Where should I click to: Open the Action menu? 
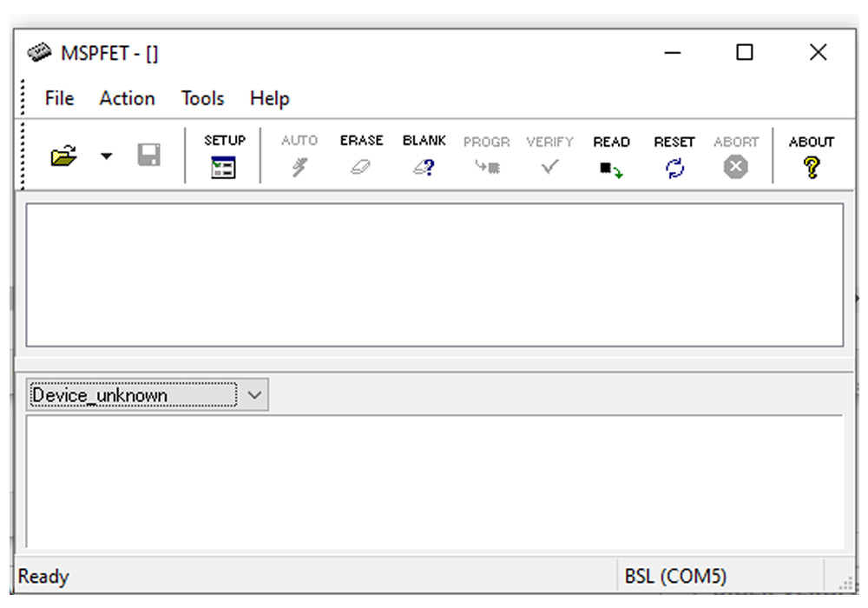pyautogui.click(x=127, y=98)
